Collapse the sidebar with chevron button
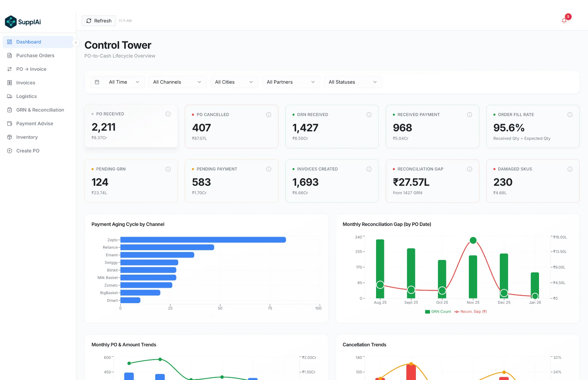 tap(76, 43)
